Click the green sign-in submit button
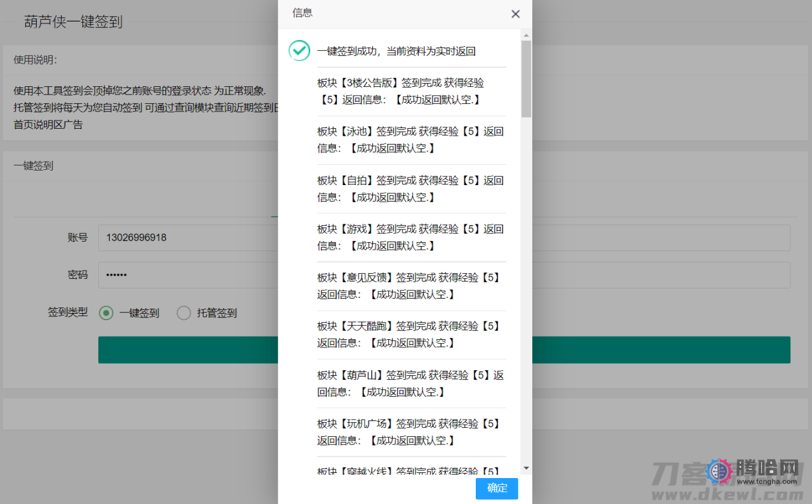 [444, 350]
